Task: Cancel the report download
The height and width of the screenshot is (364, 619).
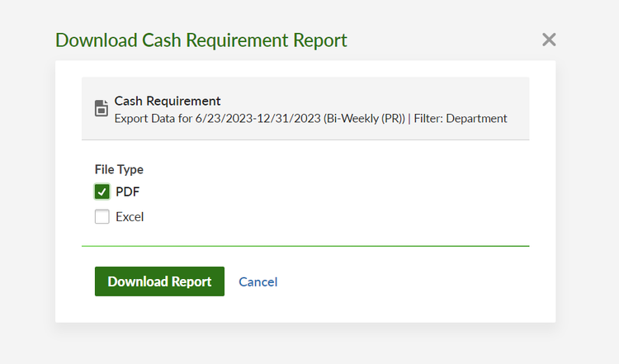Action: tap(258, 282)
